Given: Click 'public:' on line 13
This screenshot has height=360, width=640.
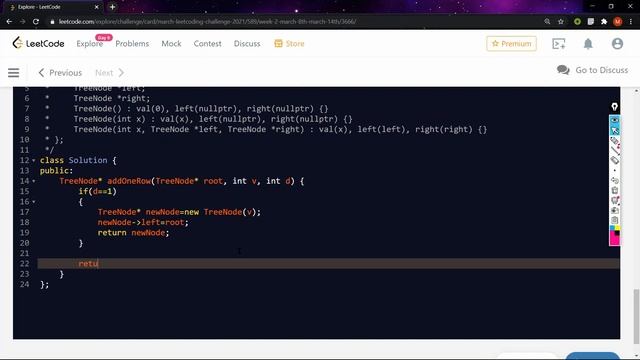Looking at the screenshot, I should [56, 171].
